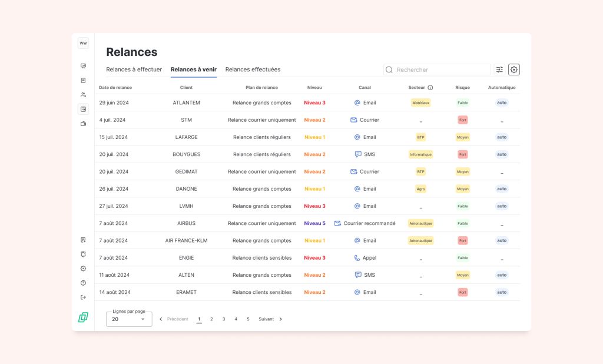Click the logout arrow icon in sidebar

(83, 297)
